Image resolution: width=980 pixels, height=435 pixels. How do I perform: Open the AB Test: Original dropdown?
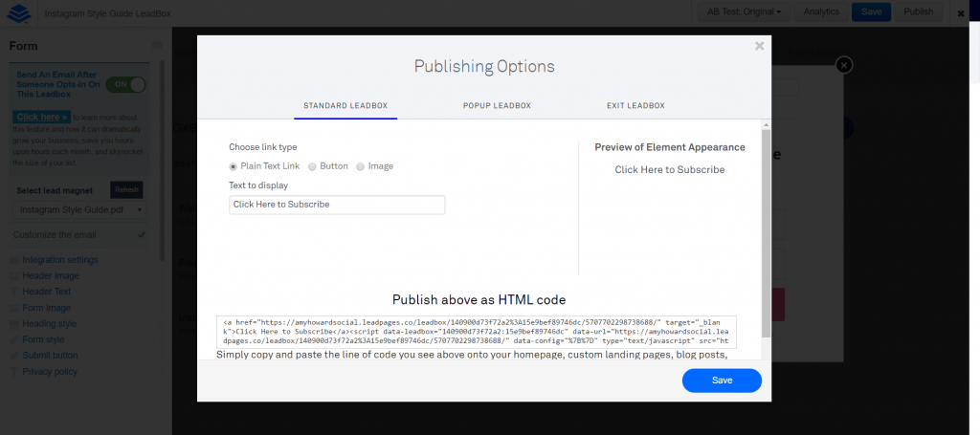[745, 11]
